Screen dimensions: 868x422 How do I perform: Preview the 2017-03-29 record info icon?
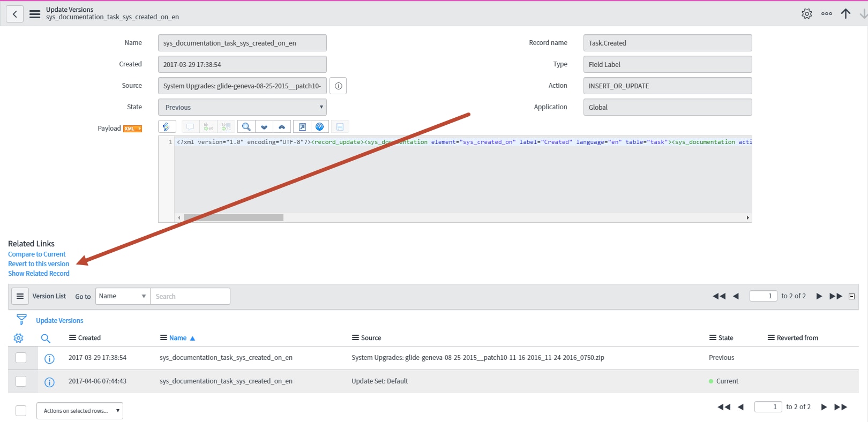49,358
